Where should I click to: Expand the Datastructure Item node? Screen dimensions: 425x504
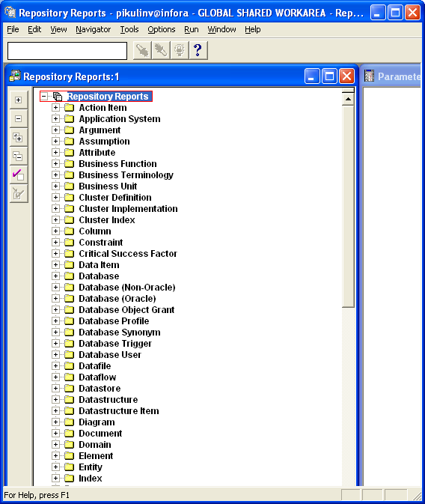tap(55, 411)
